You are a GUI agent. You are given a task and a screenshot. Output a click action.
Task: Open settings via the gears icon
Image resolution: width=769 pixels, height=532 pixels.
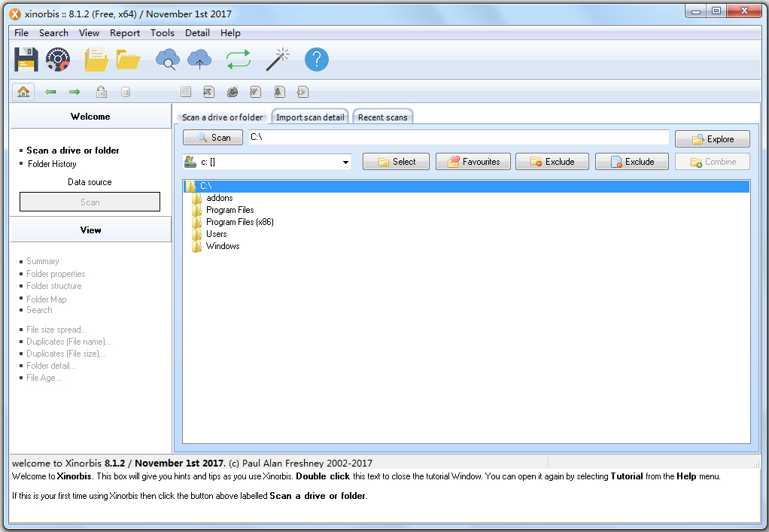coord(58,59)
